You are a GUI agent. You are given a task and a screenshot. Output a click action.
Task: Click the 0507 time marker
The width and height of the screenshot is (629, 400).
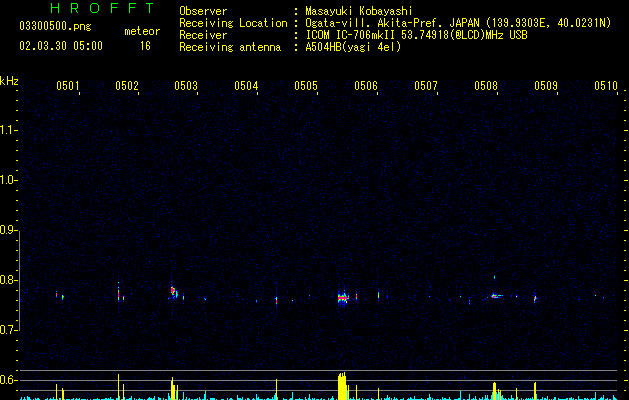[426, 85]
